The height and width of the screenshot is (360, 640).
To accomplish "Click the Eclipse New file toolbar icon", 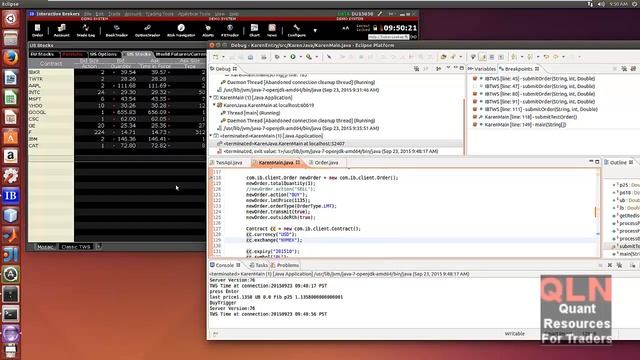I will point(216,57).
